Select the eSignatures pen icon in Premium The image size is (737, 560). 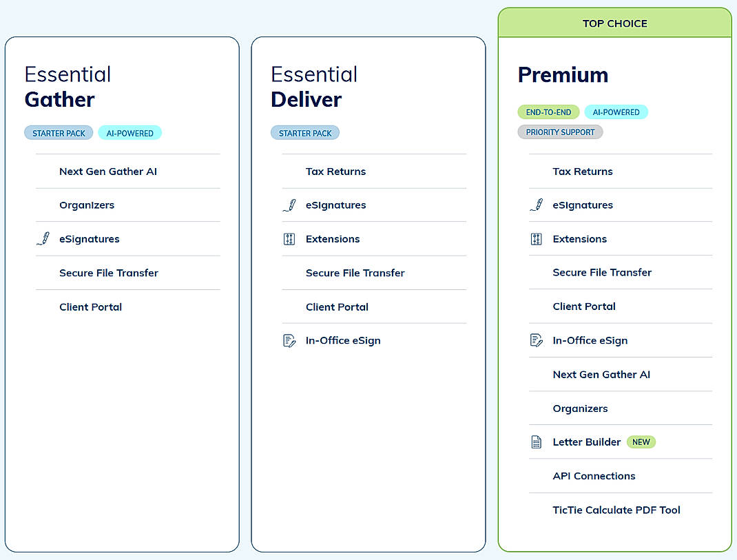pyautogui.click(x=536, y=205)
